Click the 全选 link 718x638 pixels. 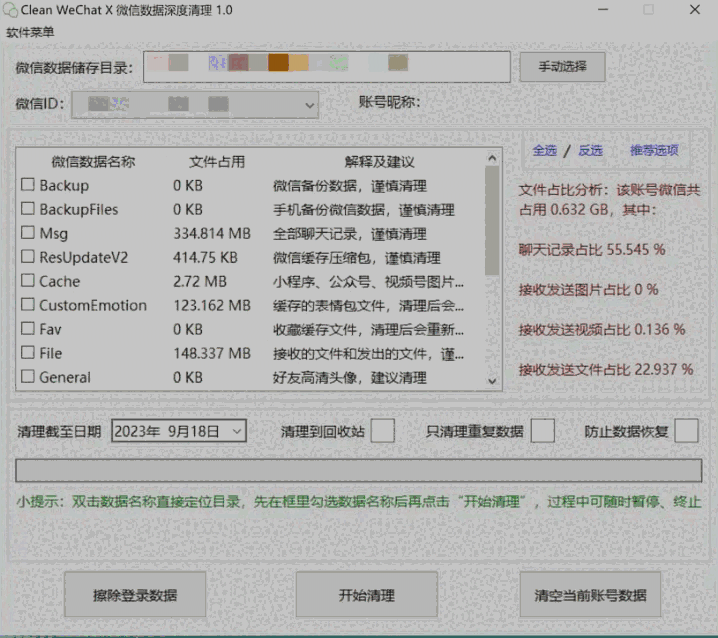[544, 150]
